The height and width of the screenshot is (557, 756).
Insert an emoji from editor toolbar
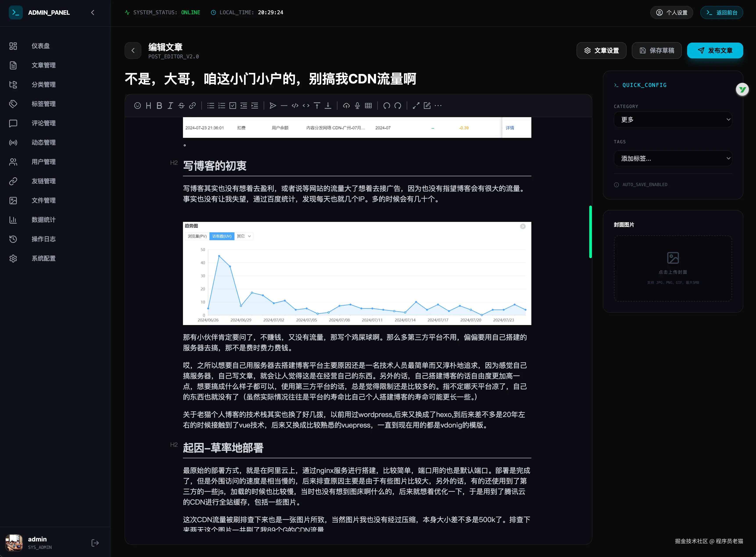click(x=138, y=106)
